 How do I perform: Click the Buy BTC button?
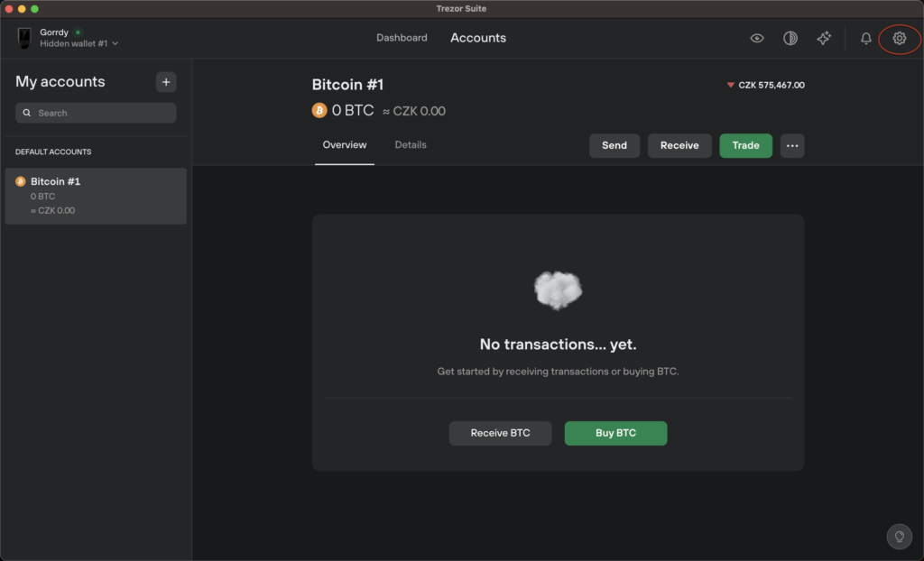point(615,433)
